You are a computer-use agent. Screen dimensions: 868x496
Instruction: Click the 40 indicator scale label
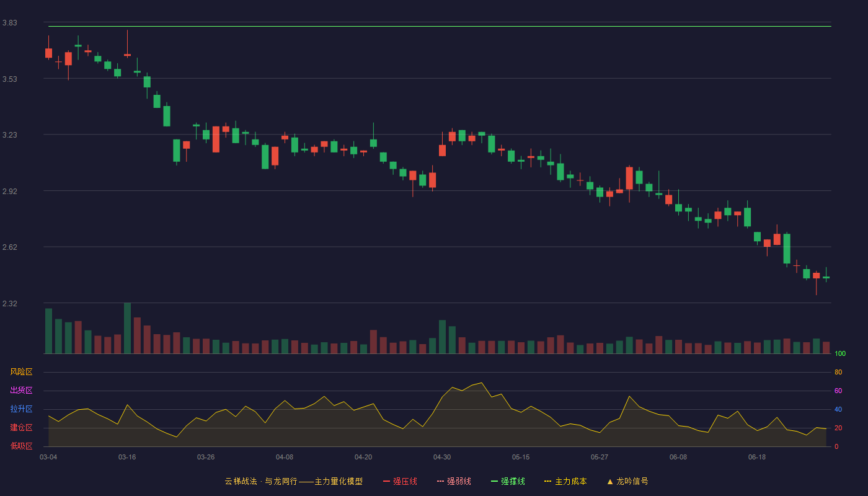[x=838, y=409]
